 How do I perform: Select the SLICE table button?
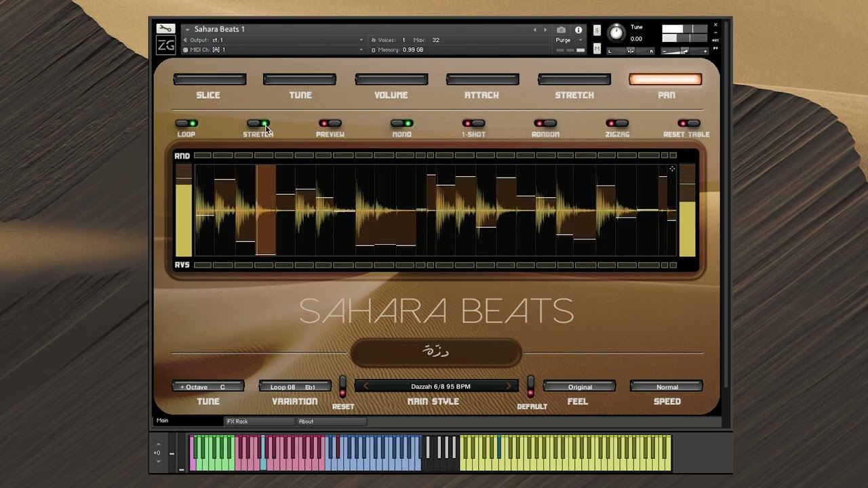(x=209, y=80)
